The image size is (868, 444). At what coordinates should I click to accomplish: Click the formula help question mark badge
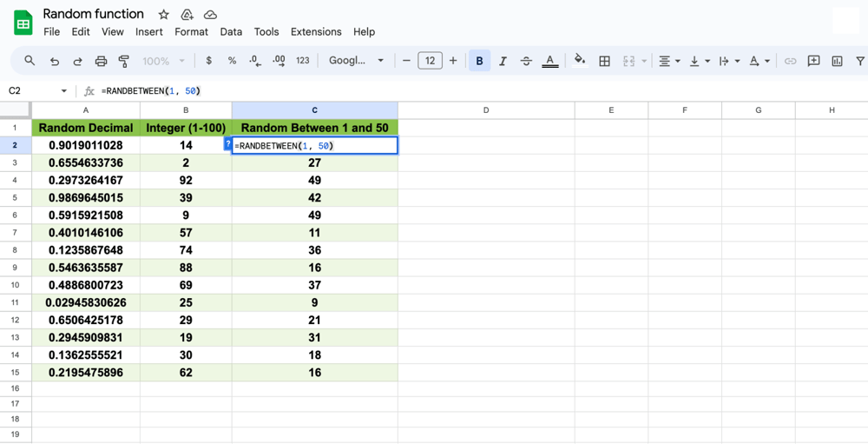(x=228, y=145)
